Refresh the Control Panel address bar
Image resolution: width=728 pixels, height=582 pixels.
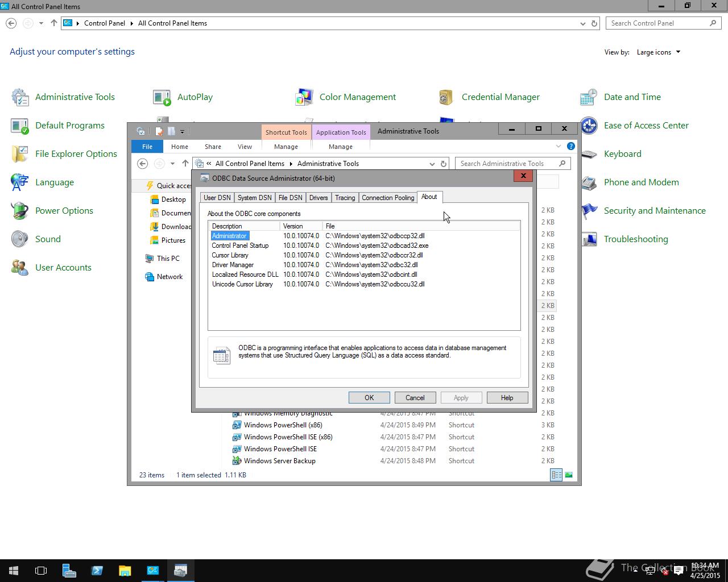click(x=594, y=23)
